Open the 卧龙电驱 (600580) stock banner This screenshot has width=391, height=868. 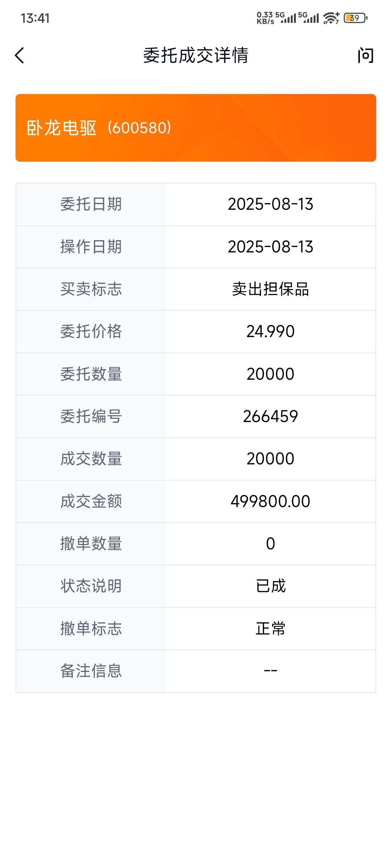coord(196,128)
